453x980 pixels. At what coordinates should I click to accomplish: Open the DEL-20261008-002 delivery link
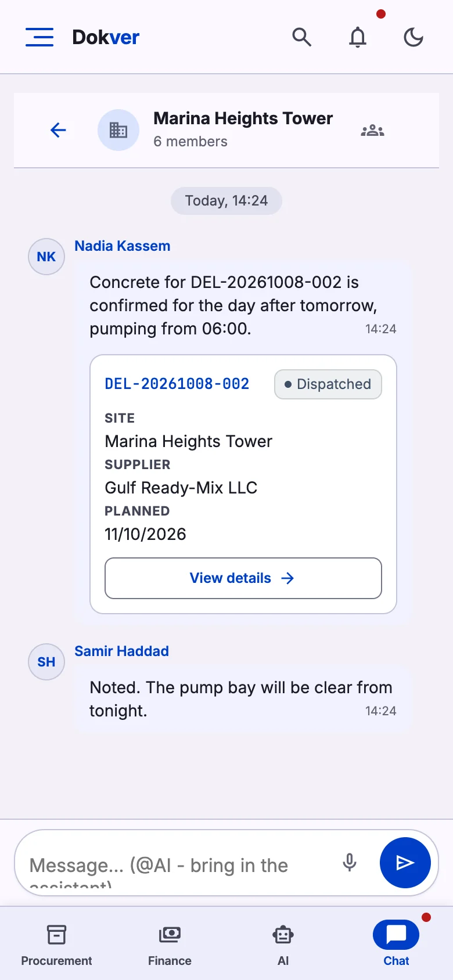tap(177, 384)
